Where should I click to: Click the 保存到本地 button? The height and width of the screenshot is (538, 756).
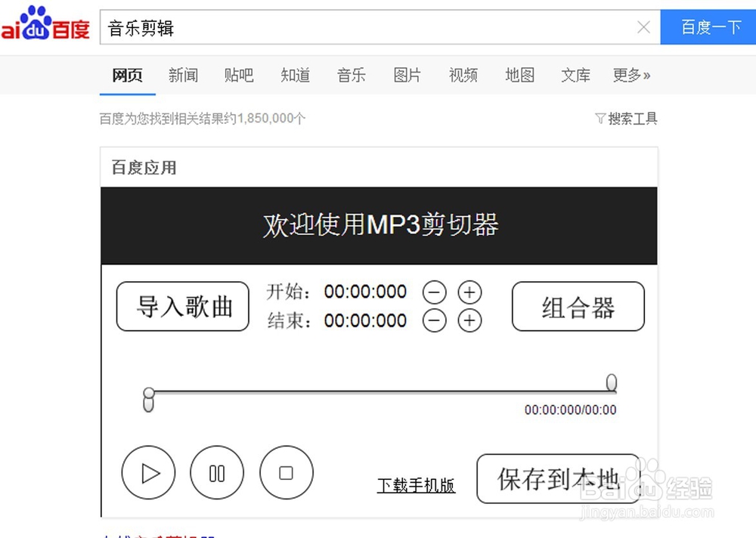[x=559, y=479]
